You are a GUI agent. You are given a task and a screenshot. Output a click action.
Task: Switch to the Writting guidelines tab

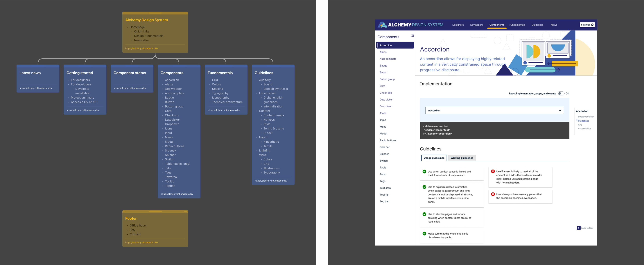coord(462,158)
